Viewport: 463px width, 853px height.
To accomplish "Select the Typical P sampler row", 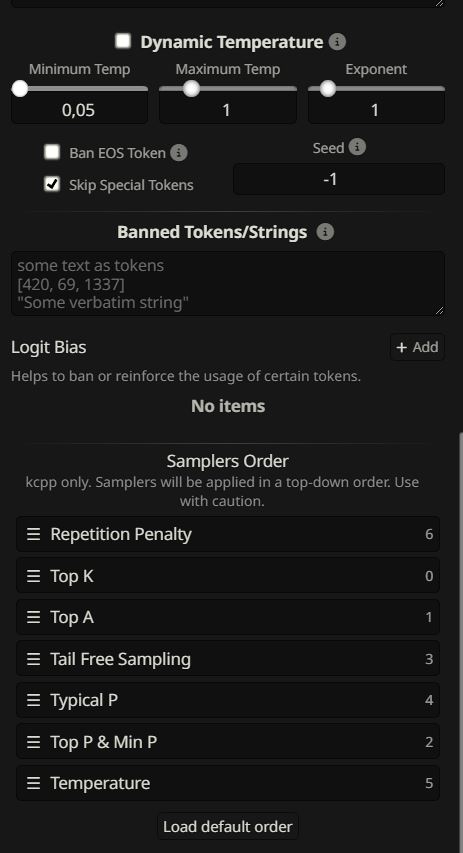I will point(228,700).
